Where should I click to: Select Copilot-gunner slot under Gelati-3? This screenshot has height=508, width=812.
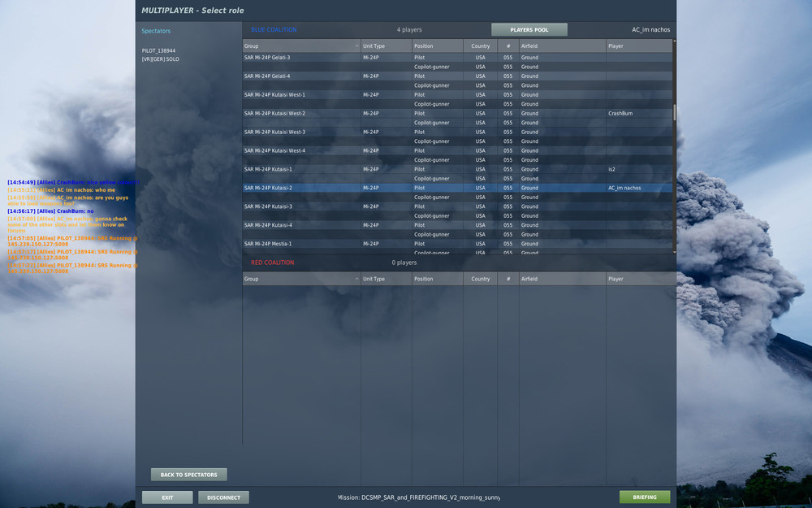point(457,67)
